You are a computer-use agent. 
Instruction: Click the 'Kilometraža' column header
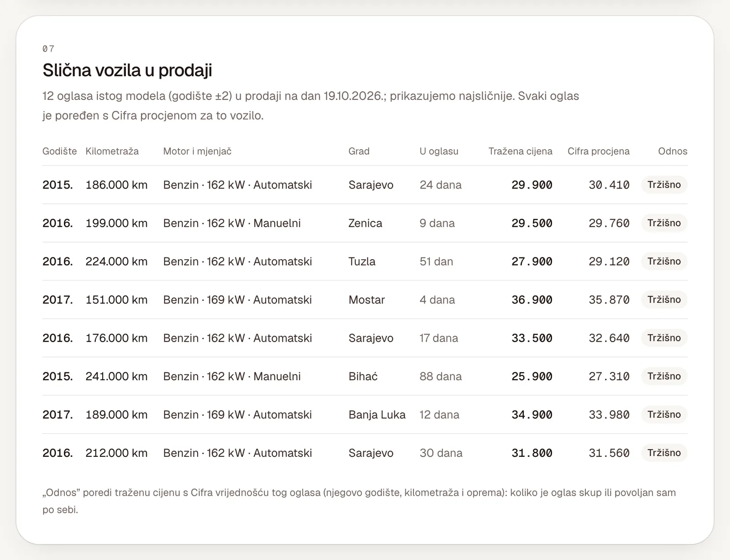click(112, 151)
